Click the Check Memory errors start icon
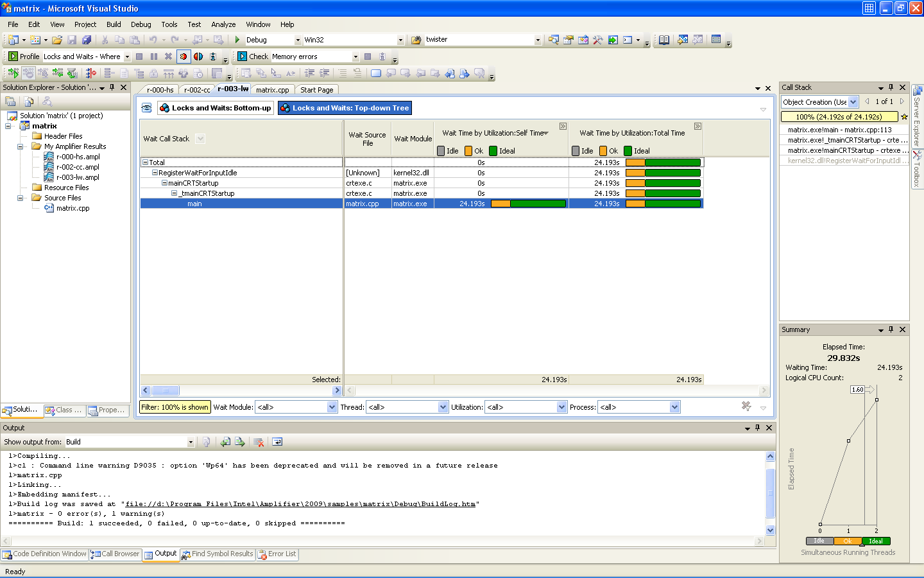This screenshot has width=924, height=578. (243, 57)
